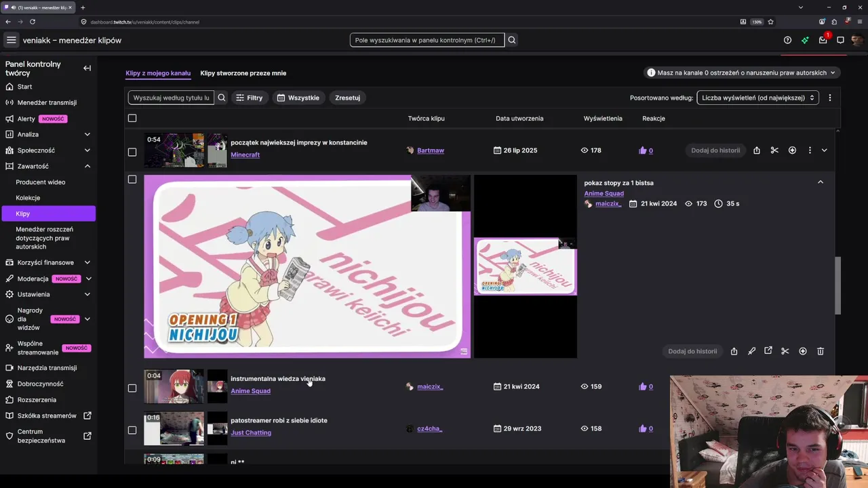Reload the page in the browser

pyautogui.click(x=33, y=22)
